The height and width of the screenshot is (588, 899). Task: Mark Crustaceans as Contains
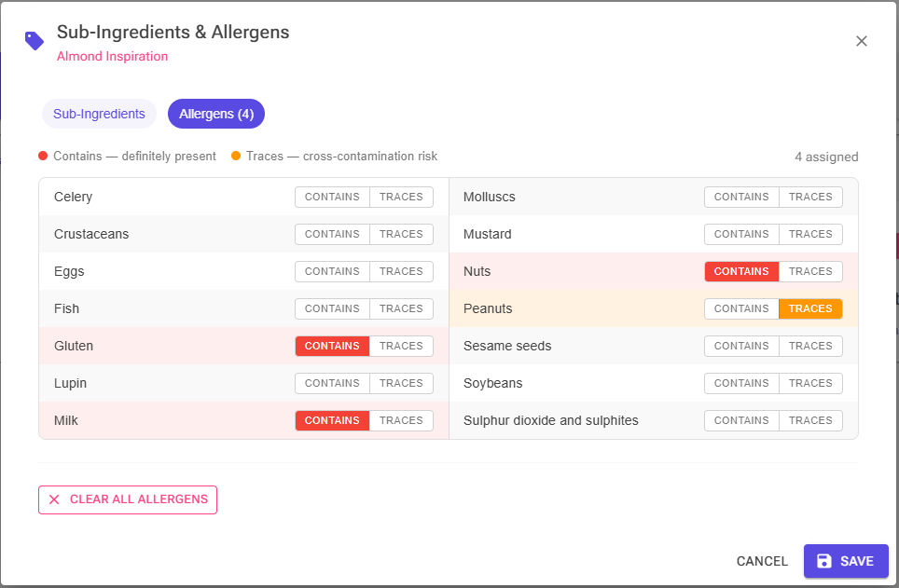tap(332, 235)
